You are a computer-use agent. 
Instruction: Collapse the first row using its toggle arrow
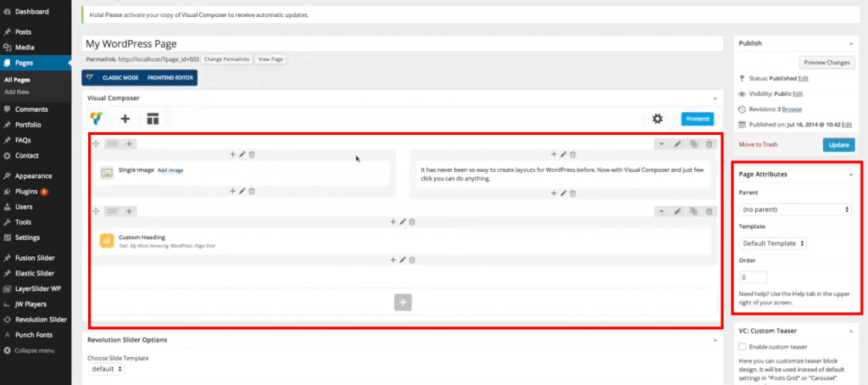tap(661, 143)
